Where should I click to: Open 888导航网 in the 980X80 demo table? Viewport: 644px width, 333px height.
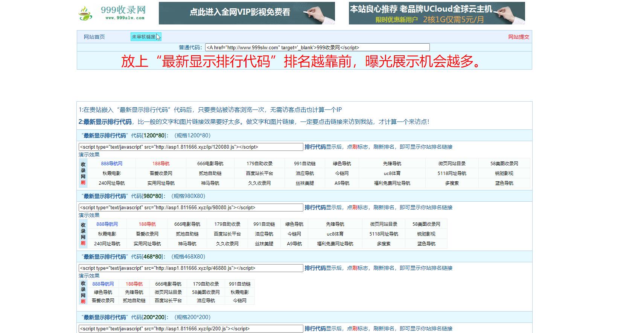pyautogui.click(x=107, y=224)
